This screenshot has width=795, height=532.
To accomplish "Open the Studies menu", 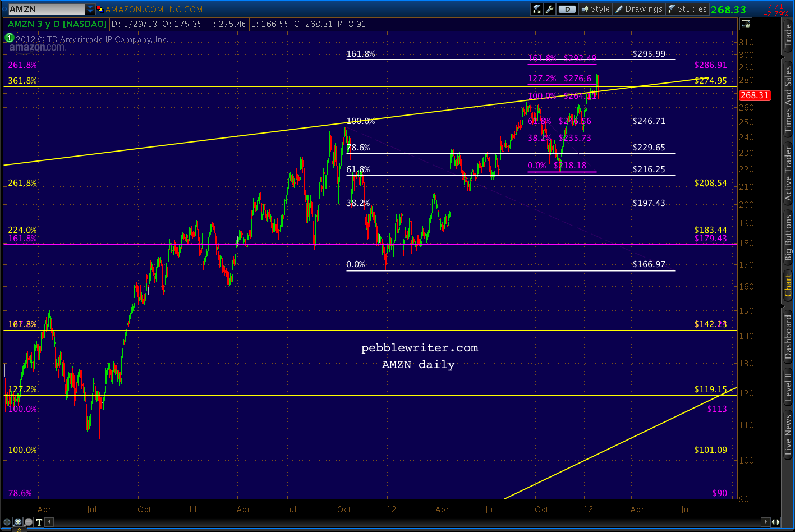I will (687, 9).
